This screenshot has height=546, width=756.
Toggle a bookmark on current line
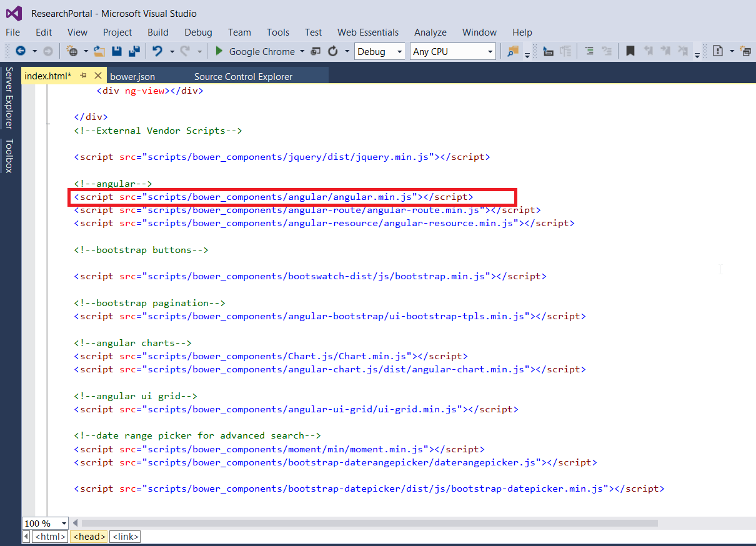point(629,51)
